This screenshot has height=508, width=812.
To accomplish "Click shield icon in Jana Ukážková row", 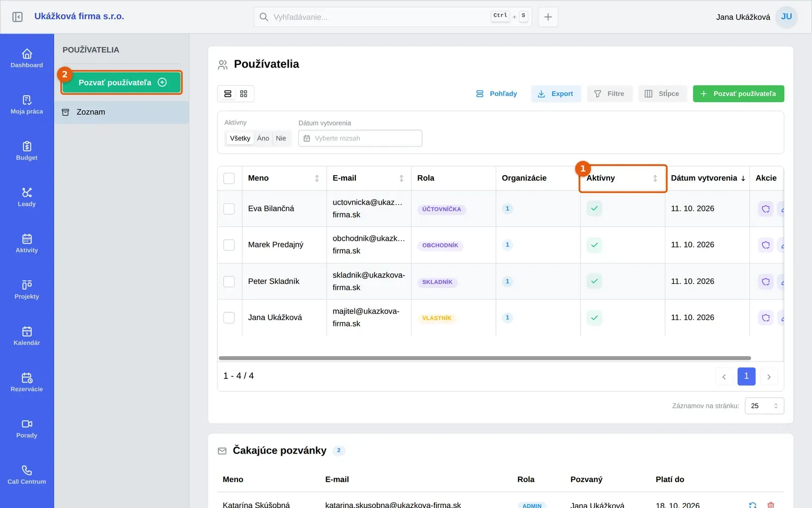I will pyautogui.click(x=766, y=318).
